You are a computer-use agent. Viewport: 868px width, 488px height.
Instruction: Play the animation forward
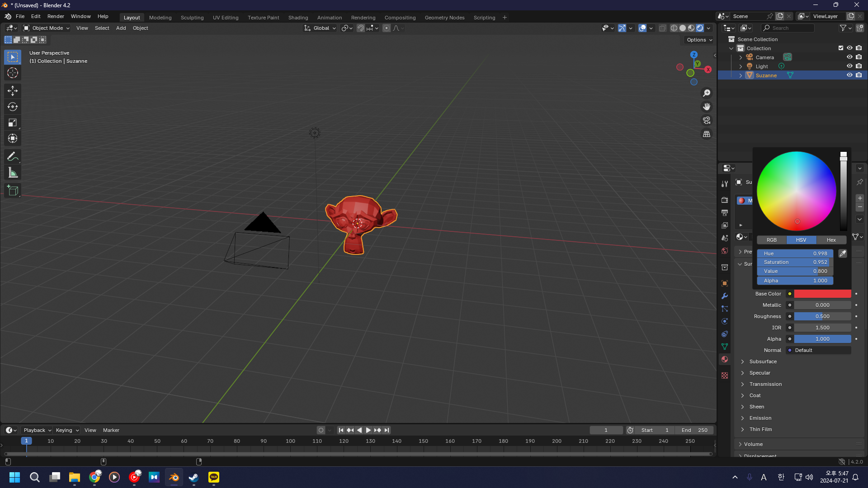(368, 430)
